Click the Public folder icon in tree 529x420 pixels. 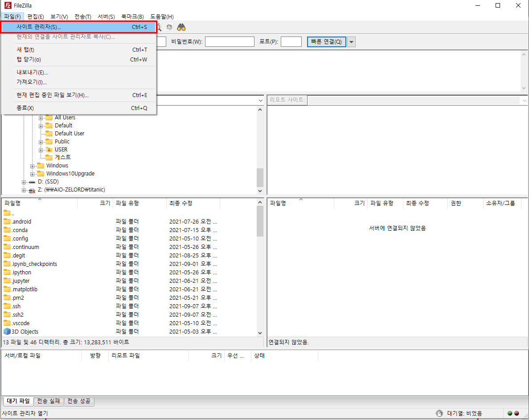49,141
